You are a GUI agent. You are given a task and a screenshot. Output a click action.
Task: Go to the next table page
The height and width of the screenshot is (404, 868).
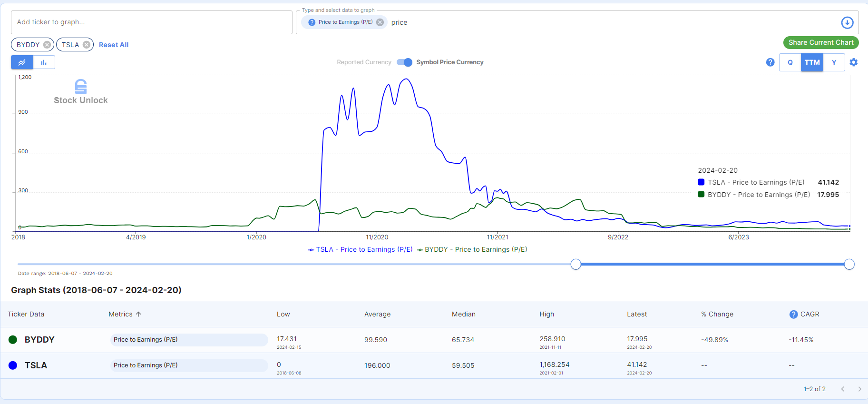[859, 389]
